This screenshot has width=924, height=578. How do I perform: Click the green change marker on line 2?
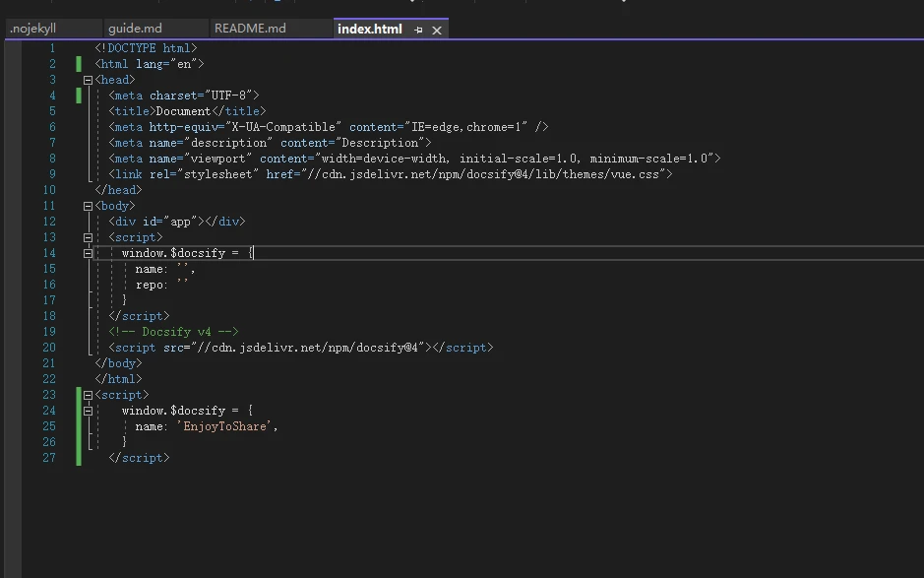79,64
